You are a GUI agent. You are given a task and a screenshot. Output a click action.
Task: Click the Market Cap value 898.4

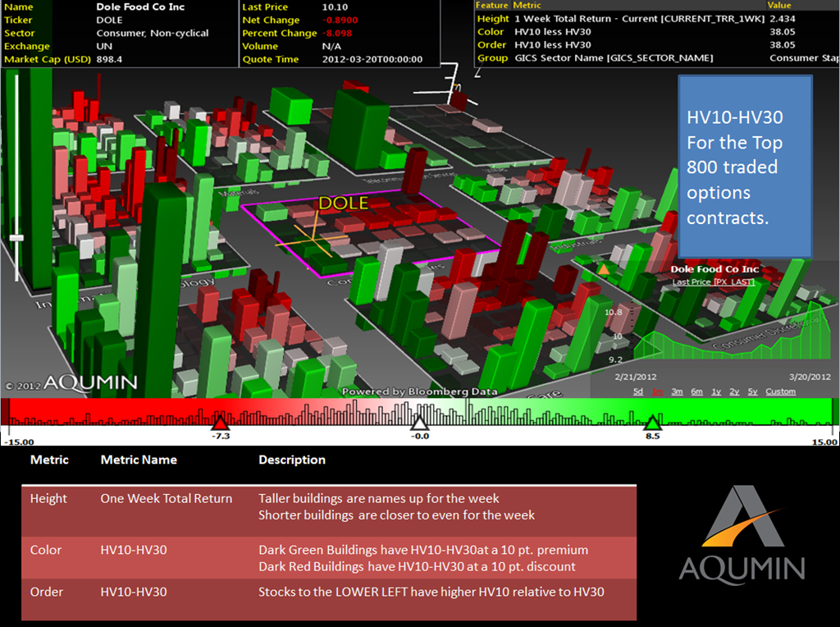(x=109, y=59)
